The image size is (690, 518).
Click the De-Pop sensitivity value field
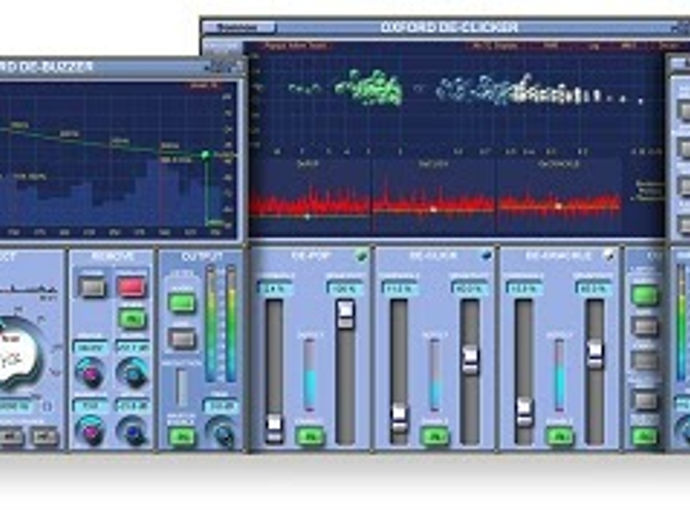[345, 289]
